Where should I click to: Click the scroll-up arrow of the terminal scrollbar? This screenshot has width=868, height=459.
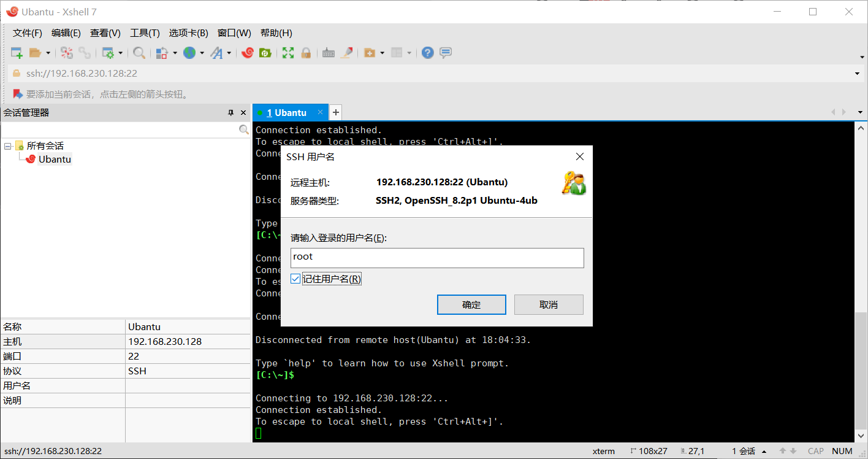pos(861,127)
